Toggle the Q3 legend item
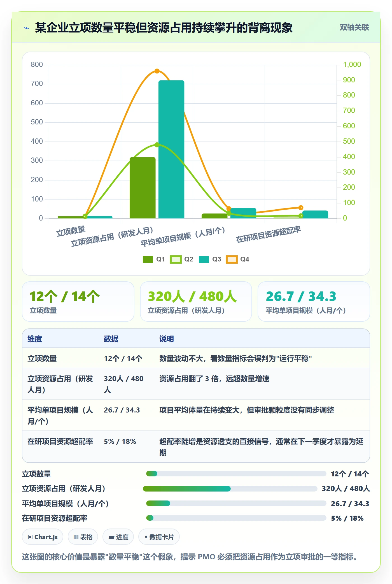The image size is (392, 584). tap(210, 259)
